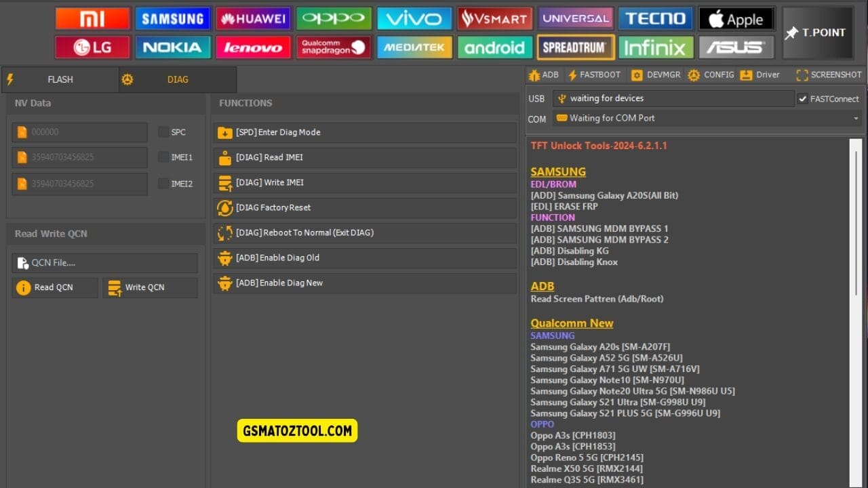Pick the Qualcomm Snapdragon logo
This screenshot has height=488, width=868.
tap(334, 47)
